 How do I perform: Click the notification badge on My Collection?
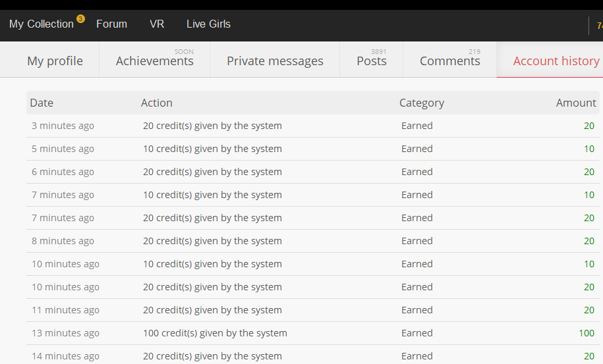(x=80, y=18)
